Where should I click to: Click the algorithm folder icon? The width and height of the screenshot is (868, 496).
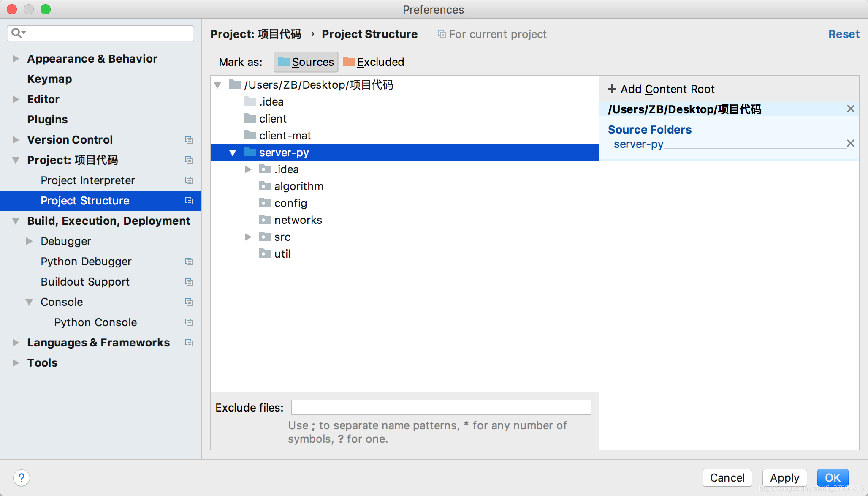pyautogui.click(x=265, y=186)
